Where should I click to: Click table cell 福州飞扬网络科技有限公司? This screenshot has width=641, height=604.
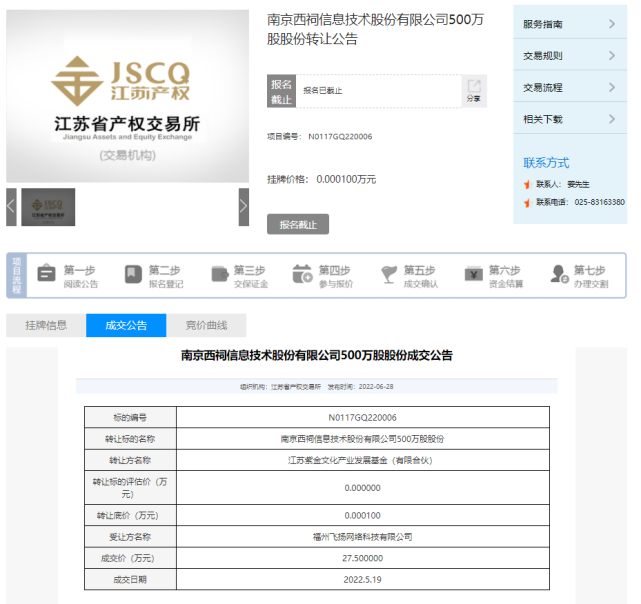coord(363,537)
